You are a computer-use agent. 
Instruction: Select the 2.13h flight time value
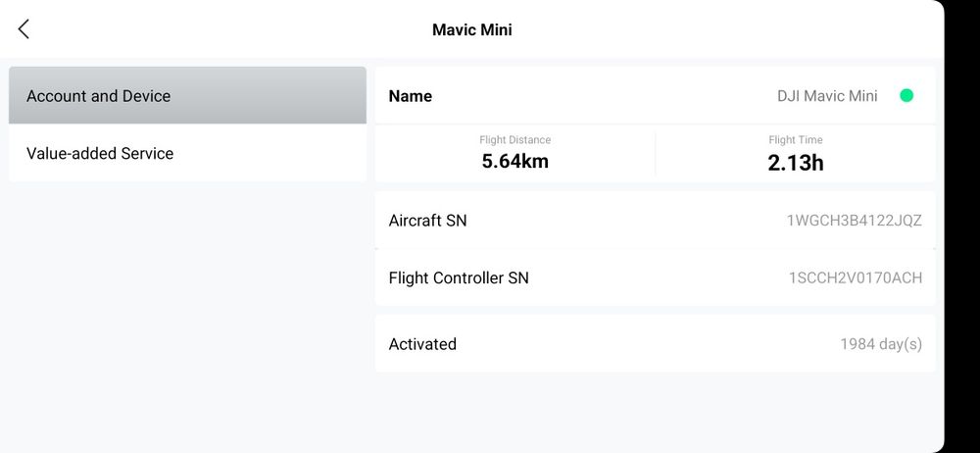[x=795, y=163]
